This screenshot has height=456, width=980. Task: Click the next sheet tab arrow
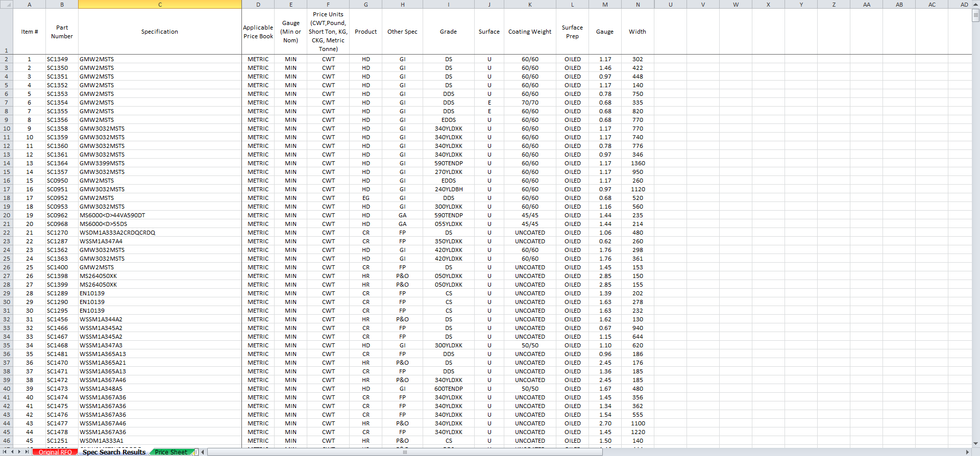[20, 452]
